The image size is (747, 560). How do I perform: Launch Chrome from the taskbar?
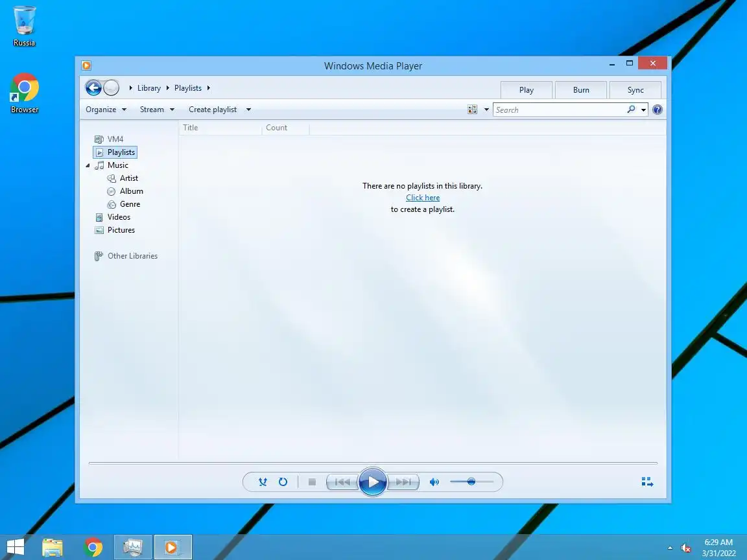tap(93, 547)
